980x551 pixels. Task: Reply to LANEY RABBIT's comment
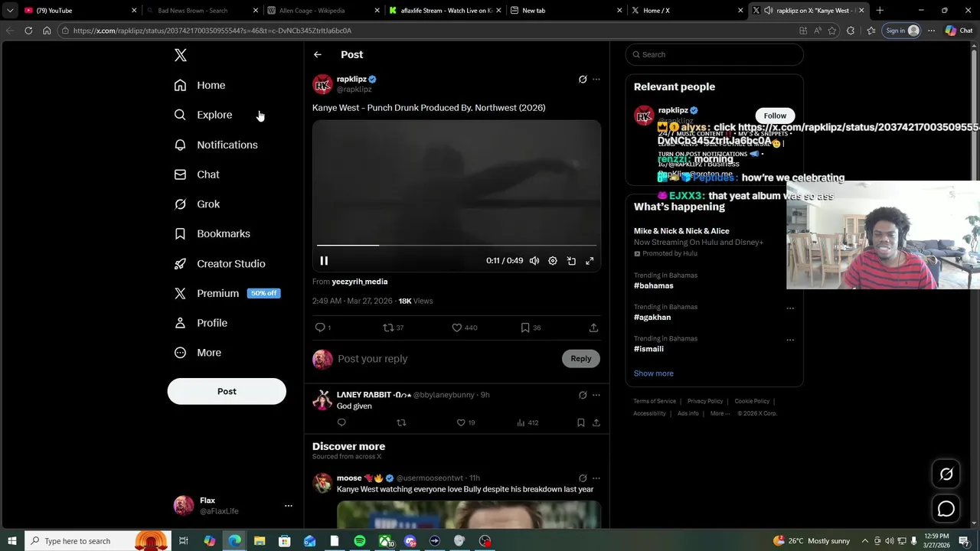341,422
